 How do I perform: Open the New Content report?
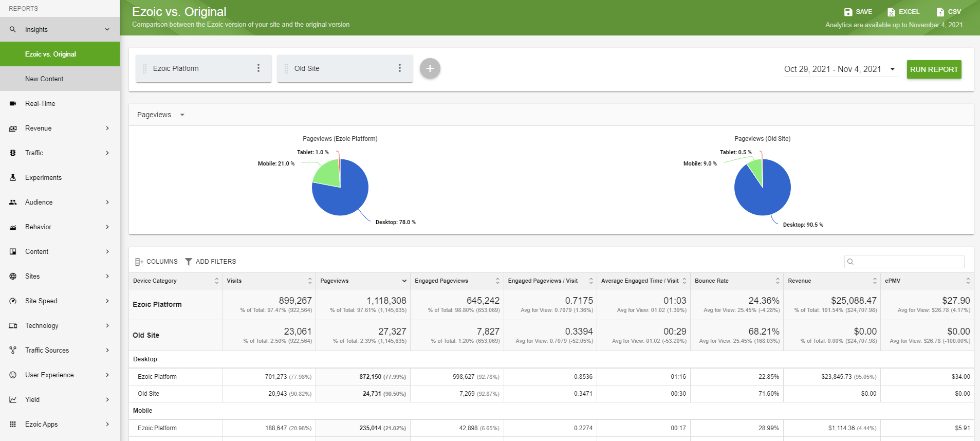pos(44,79)
